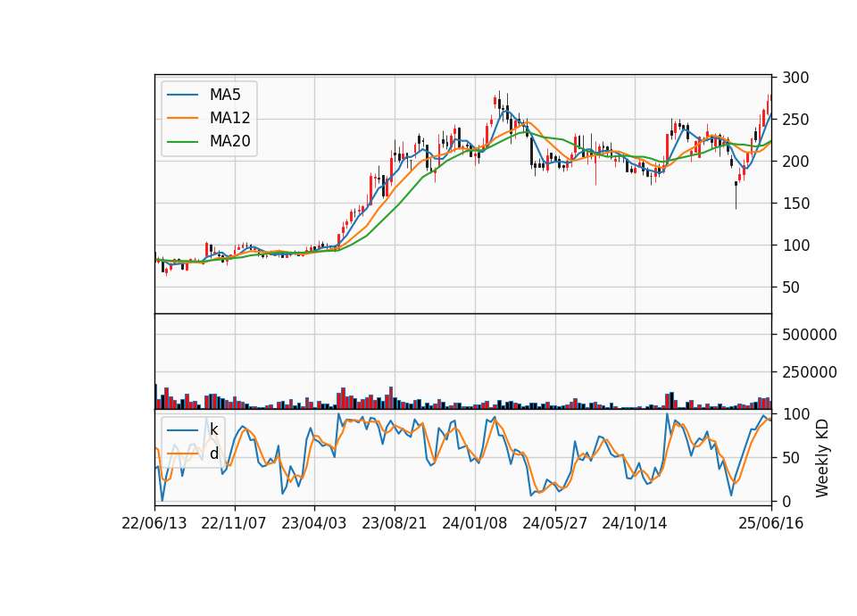Click the 23/08/21 date label
Viewport: 857px width, 616px height.
pyautogui.click(x=394, y=524)
